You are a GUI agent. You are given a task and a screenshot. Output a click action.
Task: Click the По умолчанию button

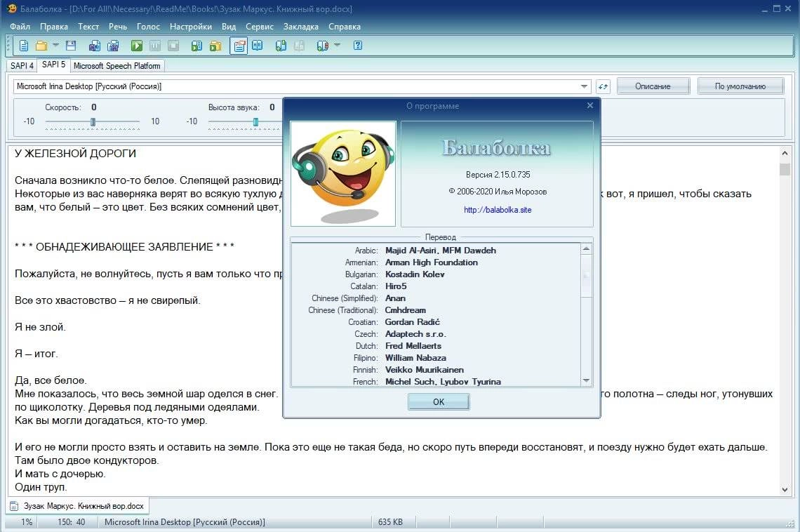[x=740, y=86]
